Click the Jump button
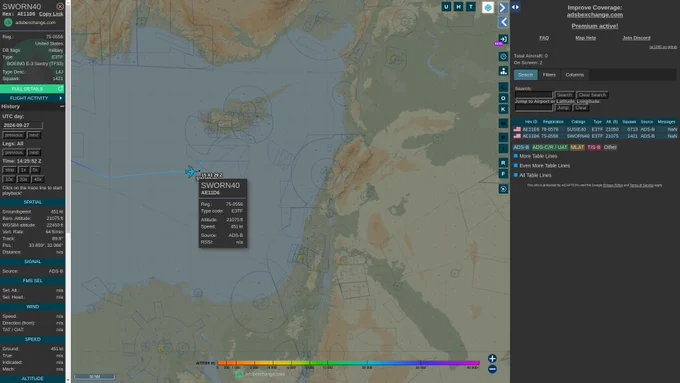 click(562, 108)
